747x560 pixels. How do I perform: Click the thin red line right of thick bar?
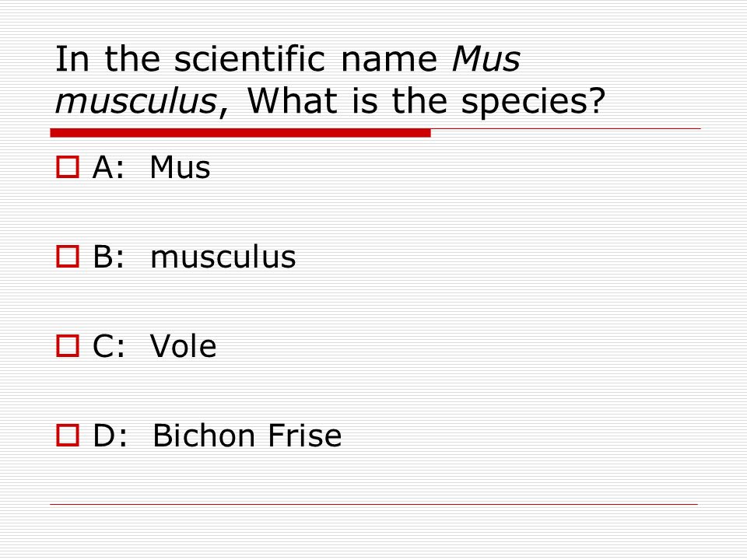coord(566,128)
